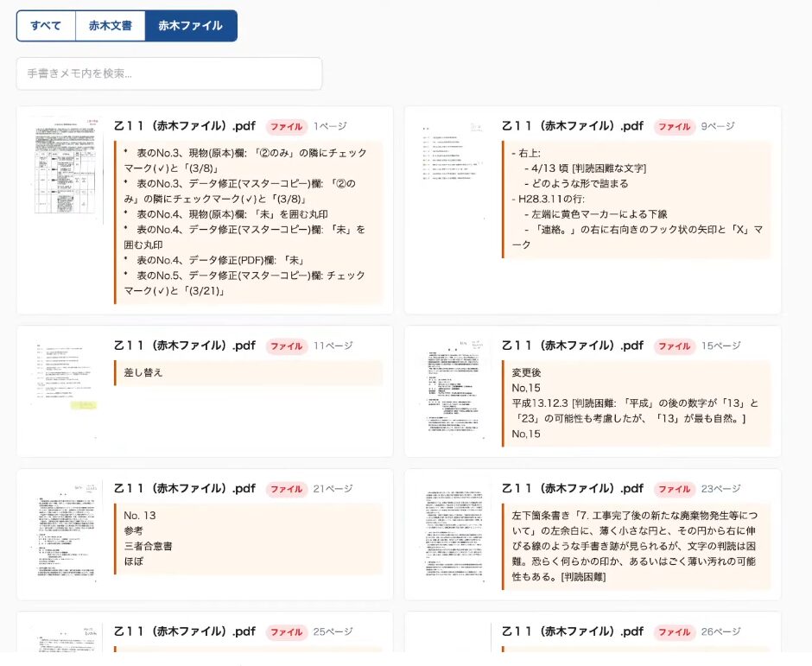Click the 差し替え memo note

248,373
